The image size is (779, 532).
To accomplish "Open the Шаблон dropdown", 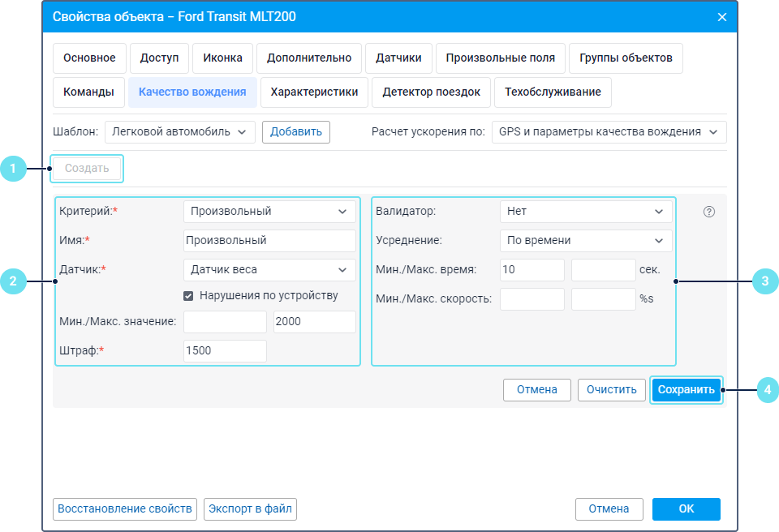I will [x=179, y=132].
